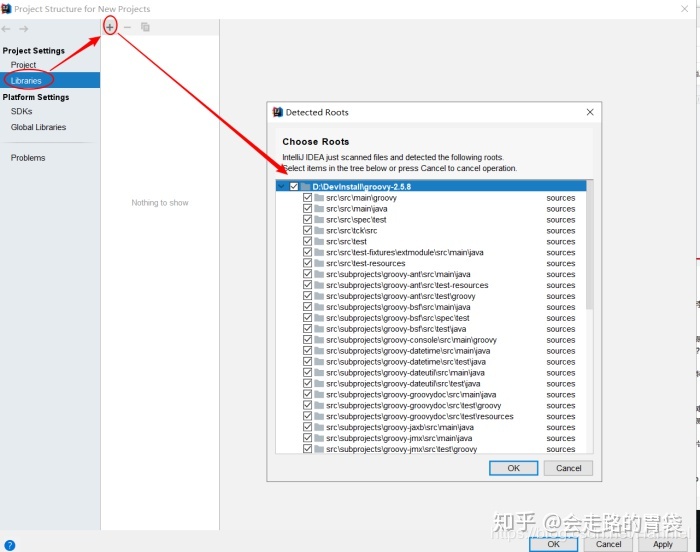Screen dimensions: 700x552
Task: Click the minus remove library icon
Action: click(127, 27)
